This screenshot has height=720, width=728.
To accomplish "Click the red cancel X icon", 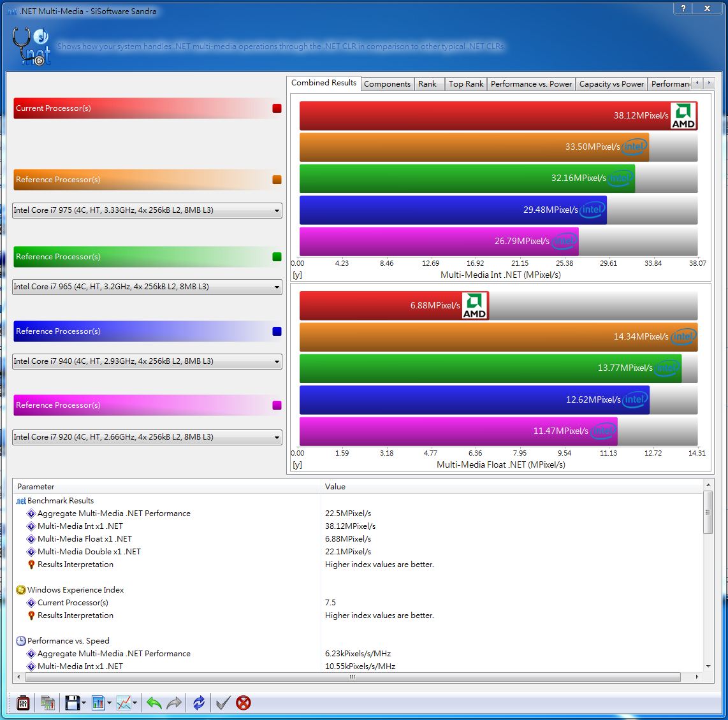I will click(243, 703).
